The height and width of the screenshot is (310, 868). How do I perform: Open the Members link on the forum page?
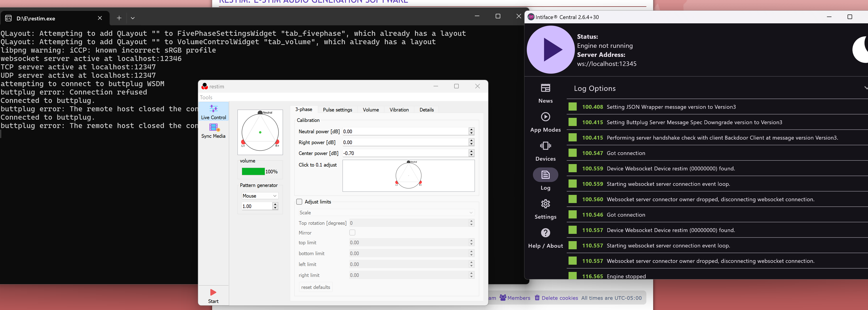[519, 298]
